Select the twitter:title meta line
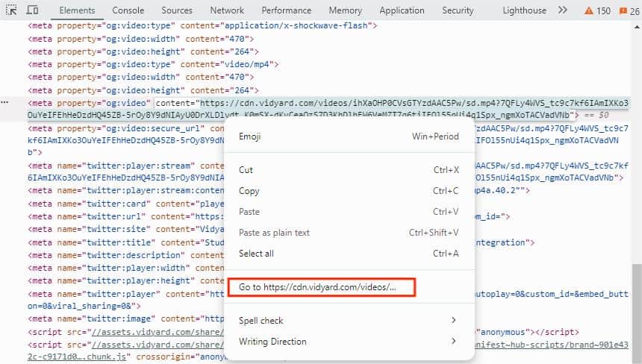Screen dimensions: 642x364 [x=126, y=242]
